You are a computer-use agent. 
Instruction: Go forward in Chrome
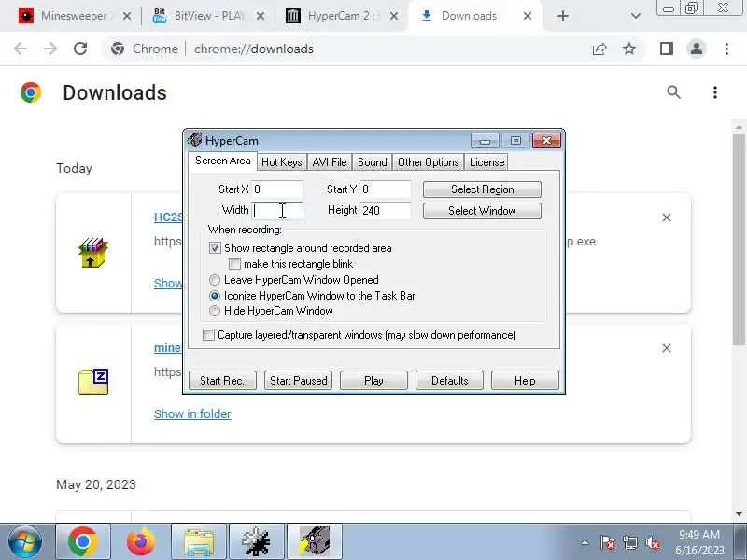tap(50, 49)
